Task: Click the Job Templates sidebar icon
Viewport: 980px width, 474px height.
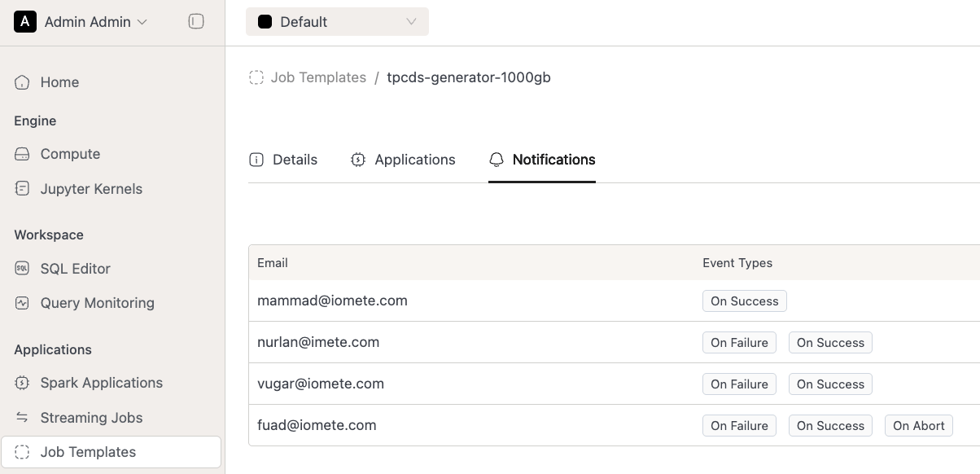Action: click(23, 452)
